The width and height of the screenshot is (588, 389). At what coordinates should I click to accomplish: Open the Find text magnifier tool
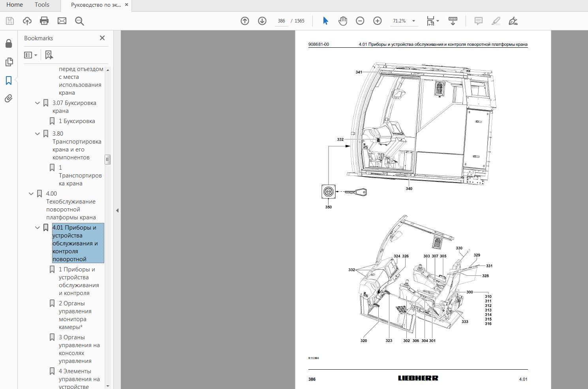pos(80,21)
